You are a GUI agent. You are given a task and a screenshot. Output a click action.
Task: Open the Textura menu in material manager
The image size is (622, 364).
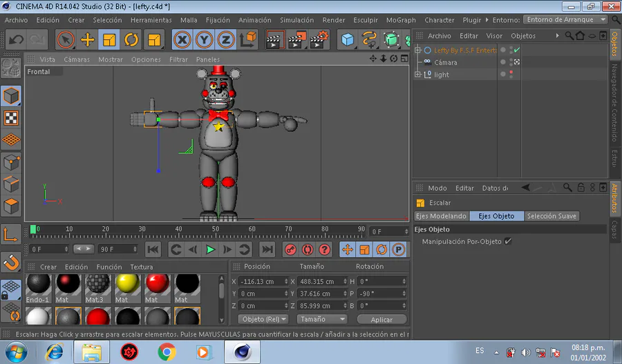pyautogui.click(x=142, y=267)
